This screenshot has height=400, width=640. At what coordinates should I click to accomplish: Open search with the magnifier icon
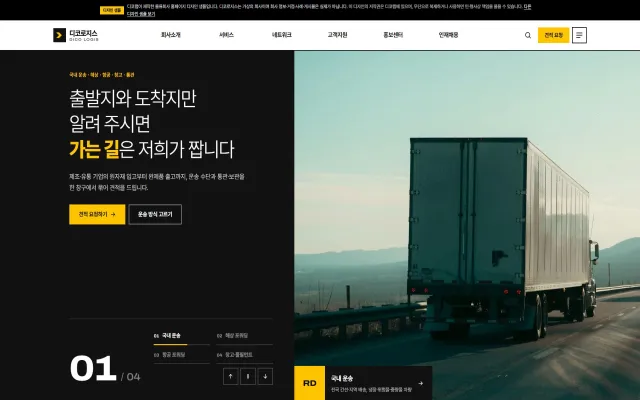[x=528, y=35]
